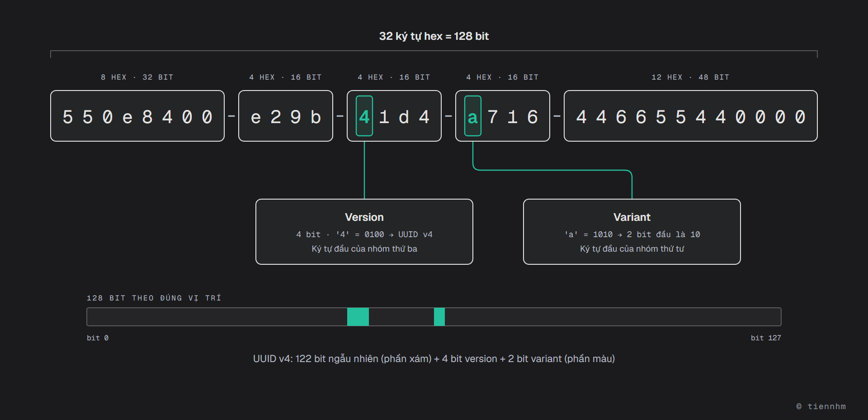Click the 'Ký tự đầu của nhóm thứ tư' text
The image size is (868, 420).
[x=632, y=249]
